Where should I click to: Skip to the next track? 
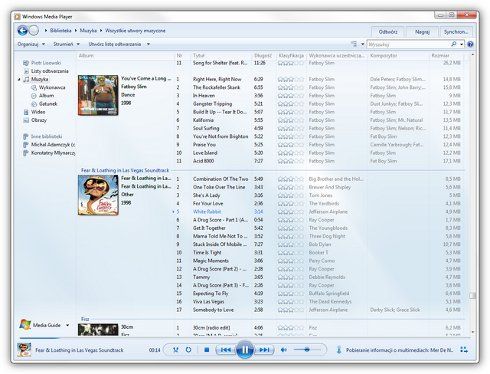click(x=264, y=350)
